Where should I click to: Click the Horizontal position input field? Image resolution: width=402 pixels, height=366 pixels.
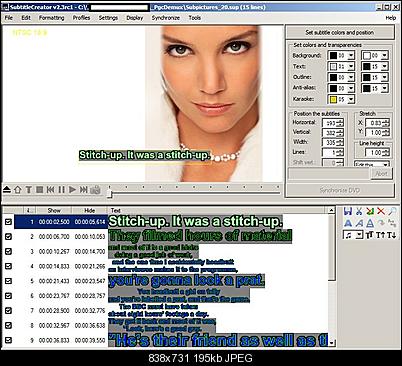point(330,123)
